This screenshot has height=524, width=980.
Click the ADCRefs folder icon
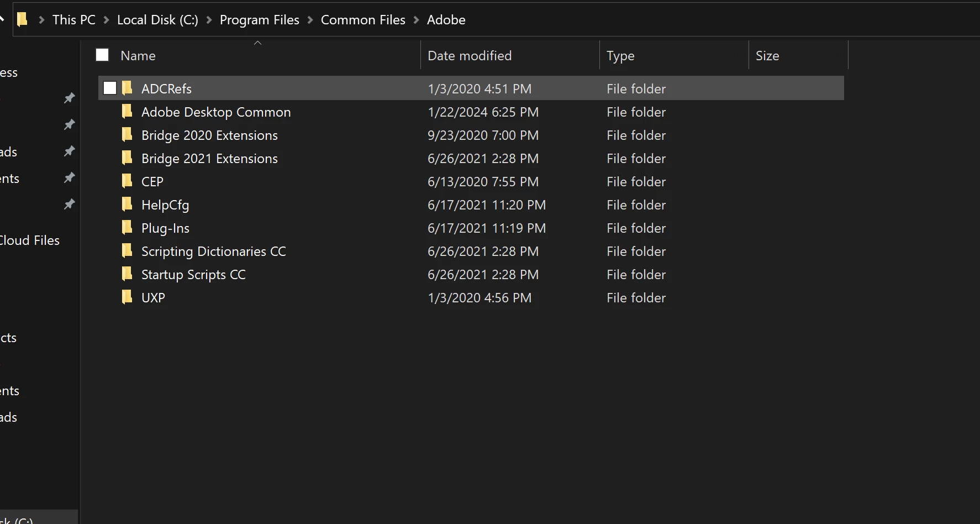pyautogui.click(x=127, y=88)
